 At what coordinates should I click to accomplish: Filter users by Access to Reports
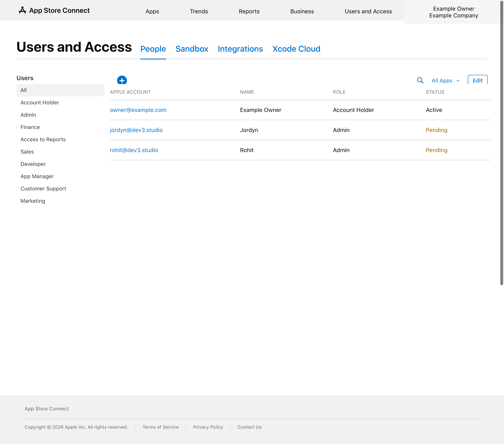click(x=43, y=140)
